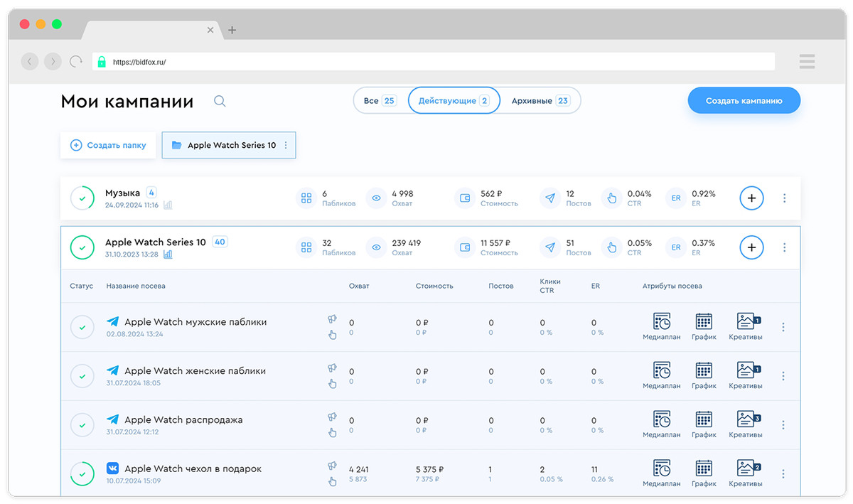Select the Действующие tab
The width and height of the screenshot is (853, 504).
(x=454, y=101)
